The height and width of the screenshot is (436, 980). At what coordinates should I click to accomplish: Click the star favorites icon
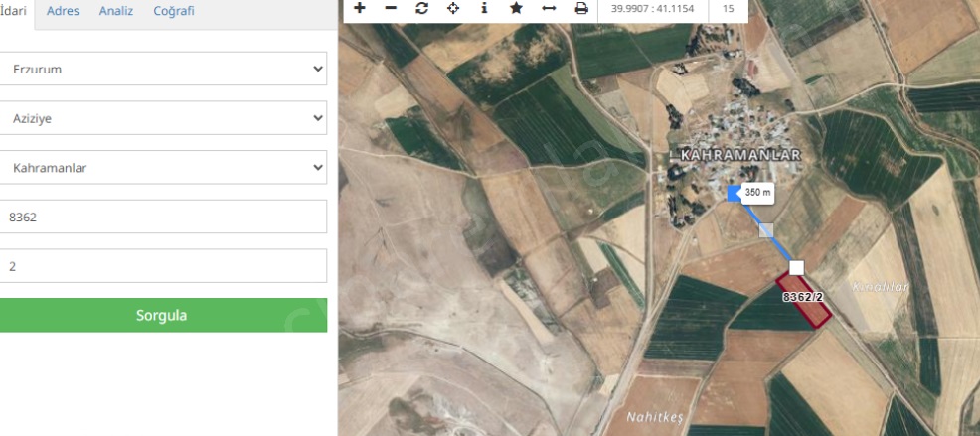coord(516,8)
